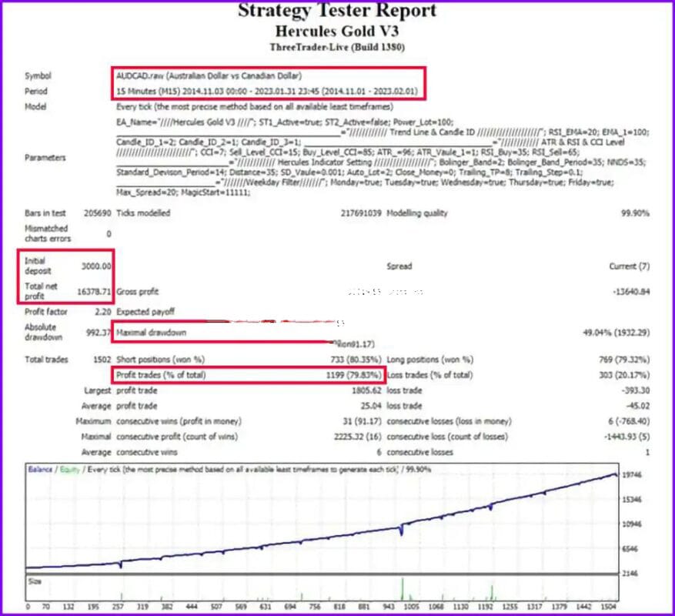Click the "Loss trades (% of total)" label

[x=429, y=375]
